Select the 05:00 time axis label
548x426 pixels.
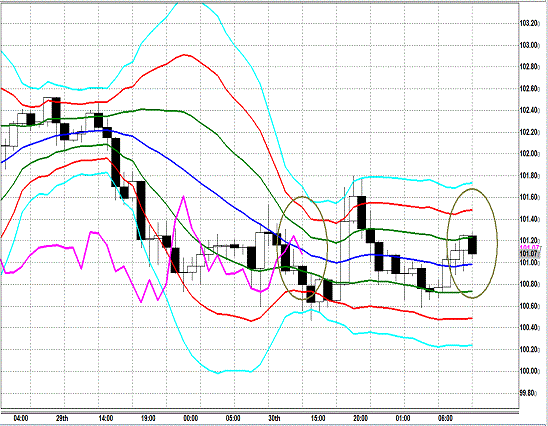point(233,418)
